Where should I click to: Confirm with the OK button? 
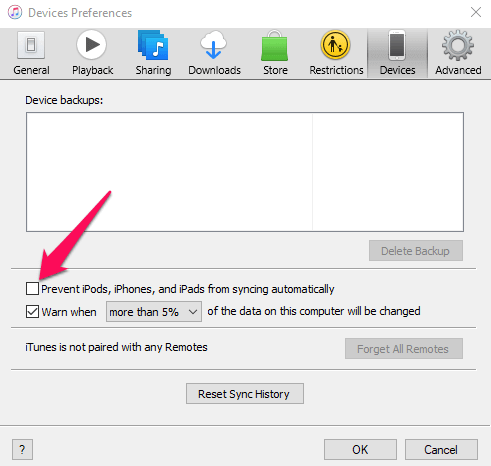(x=360, y=449)
